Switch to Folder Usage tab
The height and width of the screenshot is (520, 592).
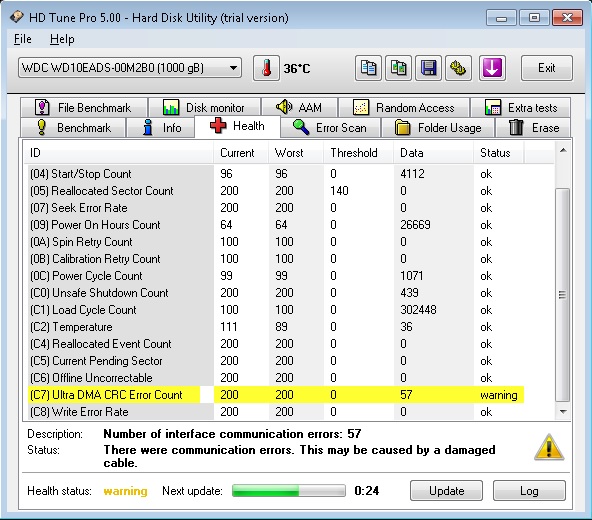point(438,128)
